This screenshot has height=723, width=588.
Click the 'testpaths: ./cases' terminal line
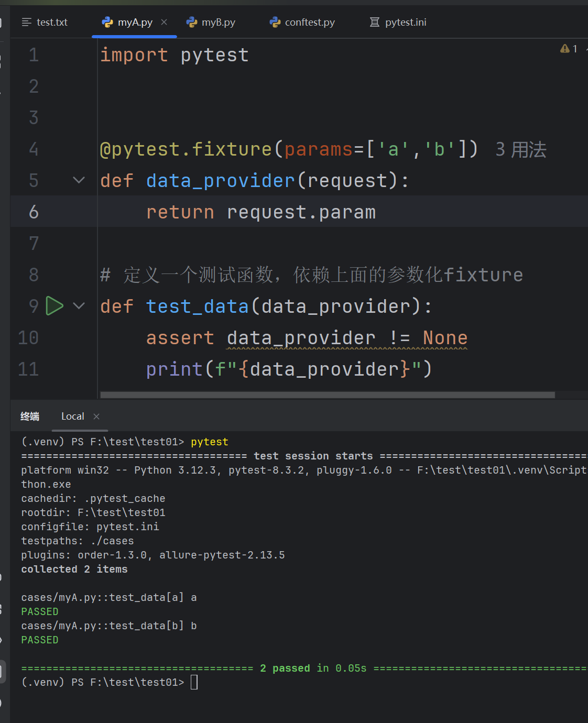(x=78, y=541)
